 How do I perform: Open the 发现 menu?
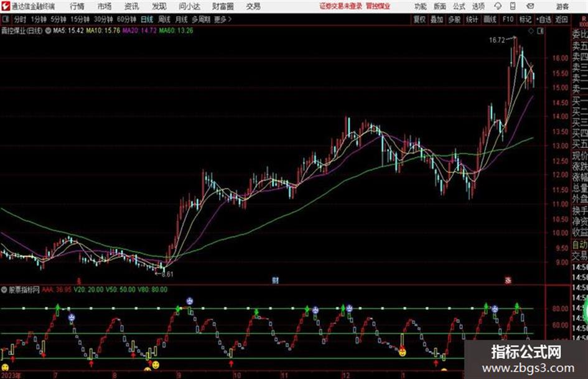(x=159, y=6)
